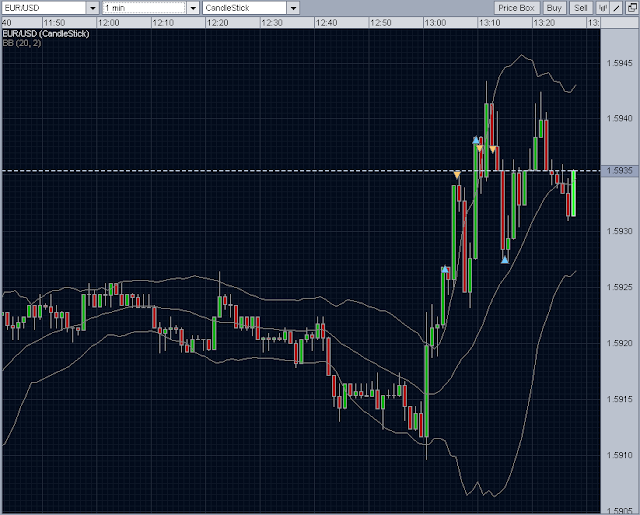This screenshot has width=640, height=515.
Task: Click the 12:10 time axis label
Action: click(163, 22)
